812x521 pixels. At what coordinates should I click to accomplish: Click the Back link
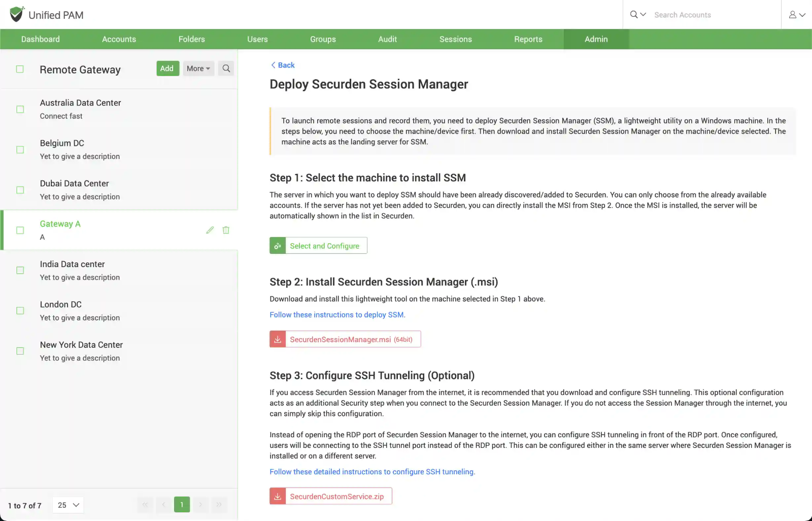(283, 65)
